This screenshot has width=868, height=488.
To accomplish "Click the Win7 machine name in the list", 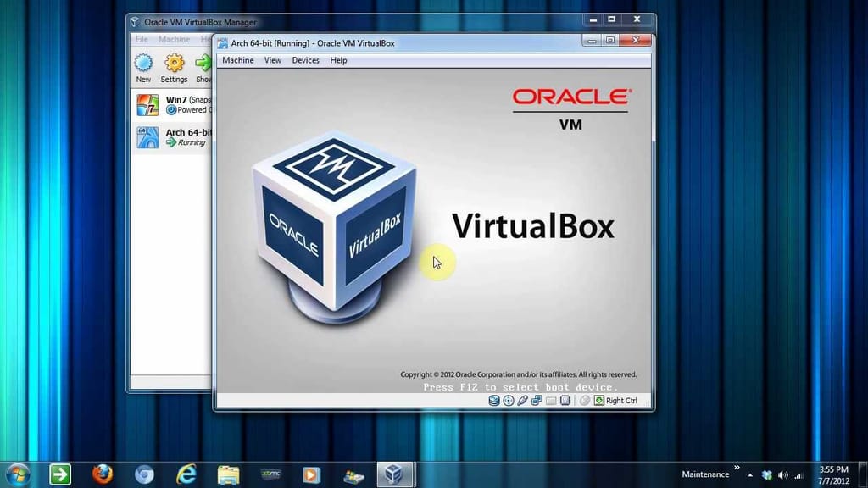I will [176, 100].
